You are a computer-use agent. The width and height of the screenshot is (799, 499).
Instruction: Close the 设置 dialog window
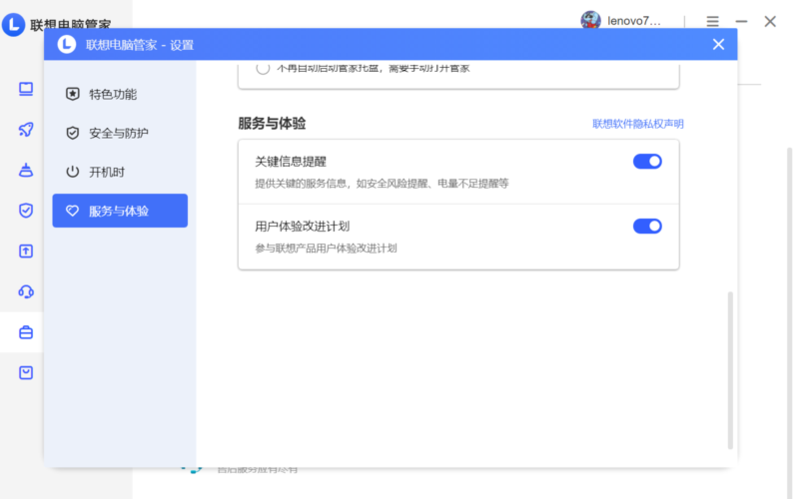718,44
